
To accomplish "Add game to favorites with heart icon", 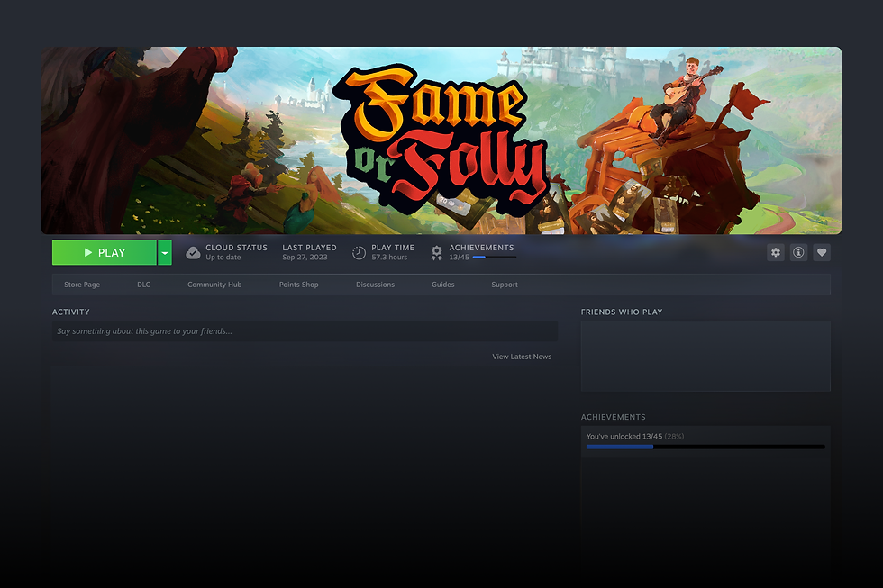I will (822, 252).
